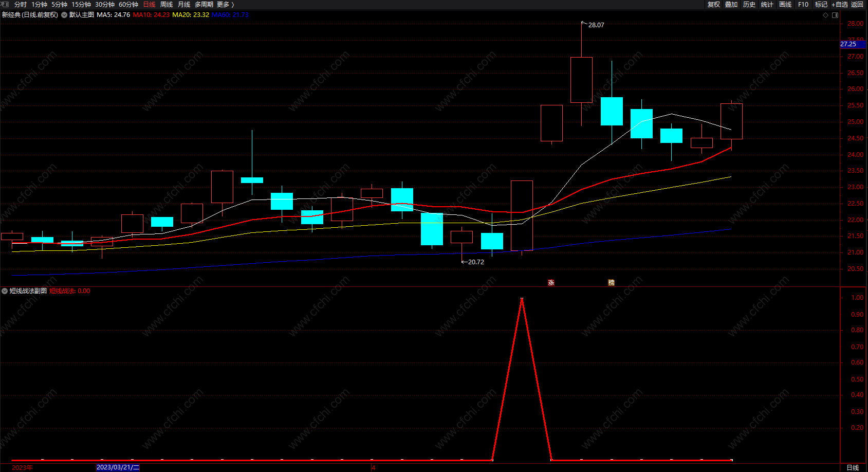Click the 返回 back button
Screen dimensions: 868x472
tap(857, 5)
